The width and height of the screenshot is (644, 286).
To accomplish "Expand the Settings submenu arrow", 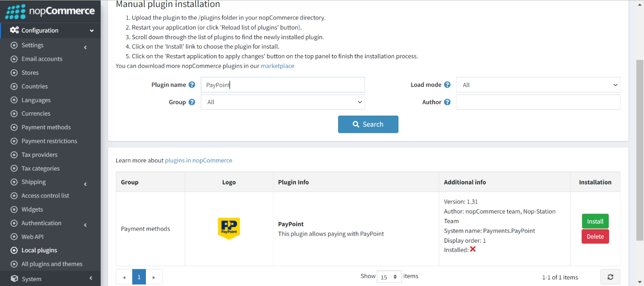I will pos(85,47).
